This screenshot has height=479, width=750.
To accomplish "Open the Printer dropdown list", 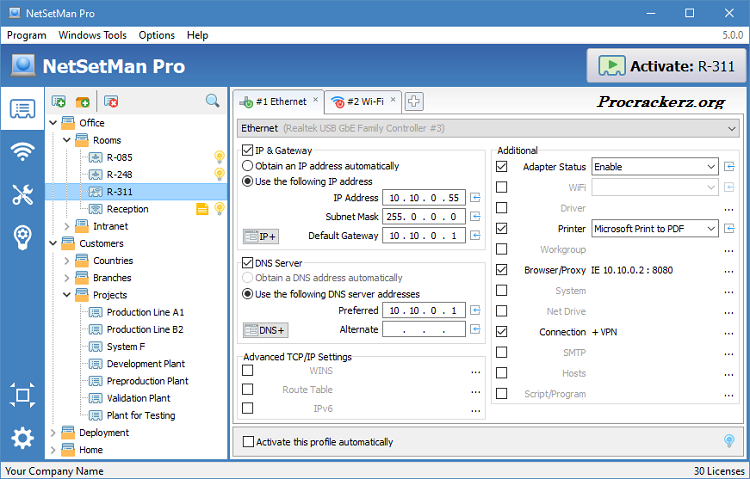I will click(710, 229).
